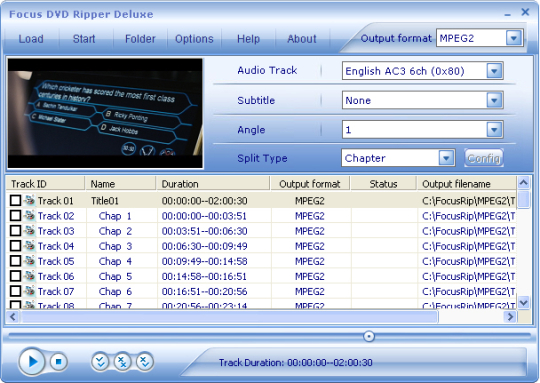This screenshot has height=383, width=540.
Task: Click the horizontal scrollbar thumb
Action: click(230, 317)
